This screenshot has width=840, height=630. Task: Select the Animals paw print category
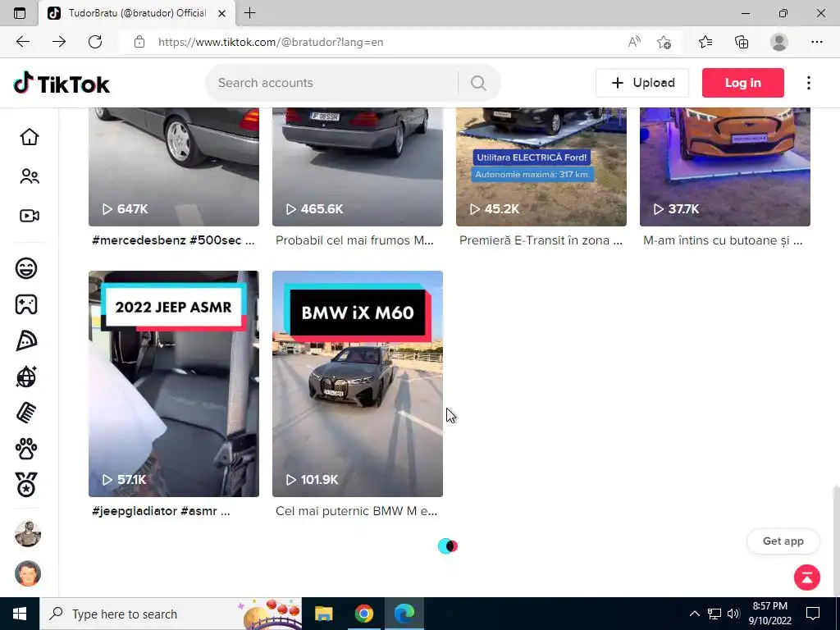pyautogui.click(x=26, y=449)
